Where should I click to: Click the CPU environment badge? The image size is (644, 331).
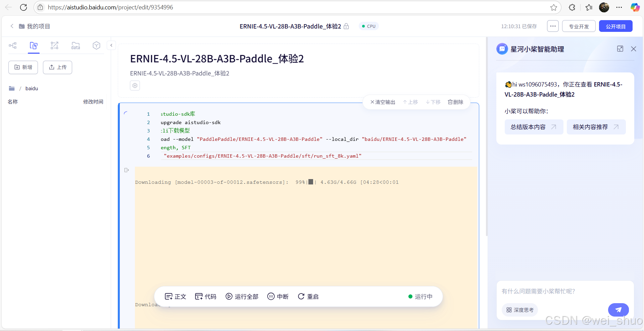pos(369,26)
